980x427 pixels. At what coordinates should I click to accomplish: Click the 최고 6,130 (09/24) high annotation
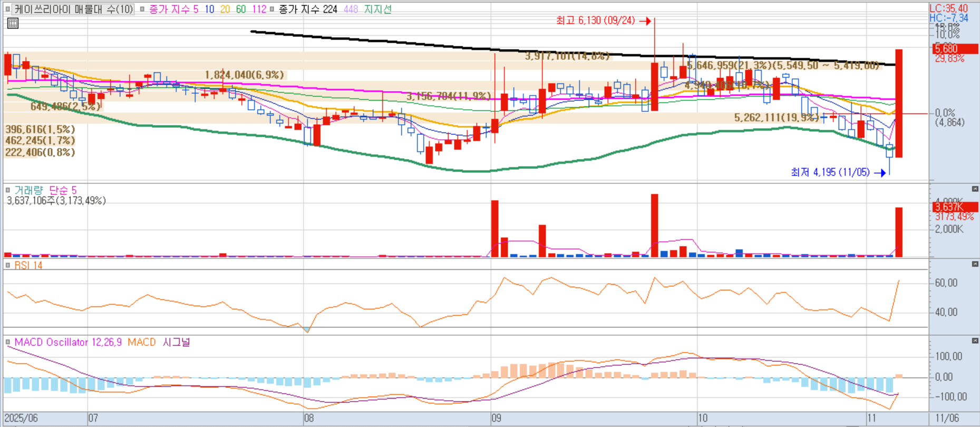click(595, 21)
